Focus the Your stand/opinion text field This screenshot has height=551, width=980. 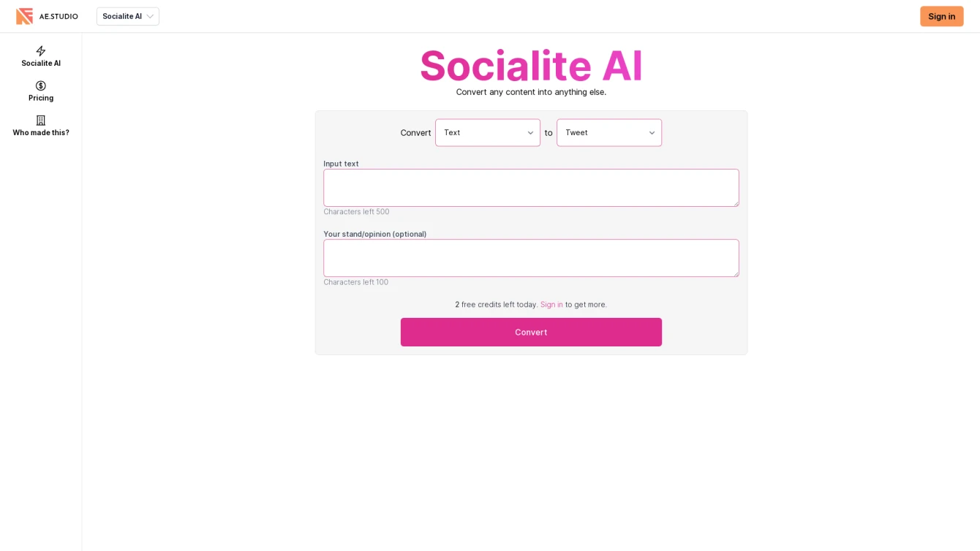coord(531,258)
